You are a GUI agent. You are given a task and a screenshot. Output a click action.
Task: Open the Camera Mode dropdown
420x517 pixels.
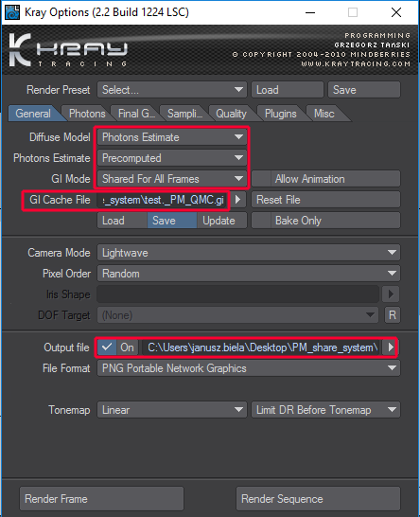[x=249, y=253]
